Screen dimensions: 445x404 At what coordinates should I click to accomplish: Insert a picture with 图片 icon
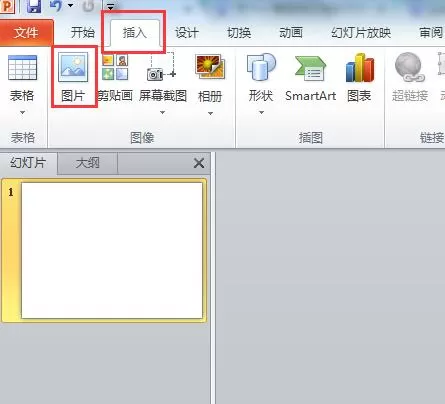pyautogui.click(x=73, y=67)
